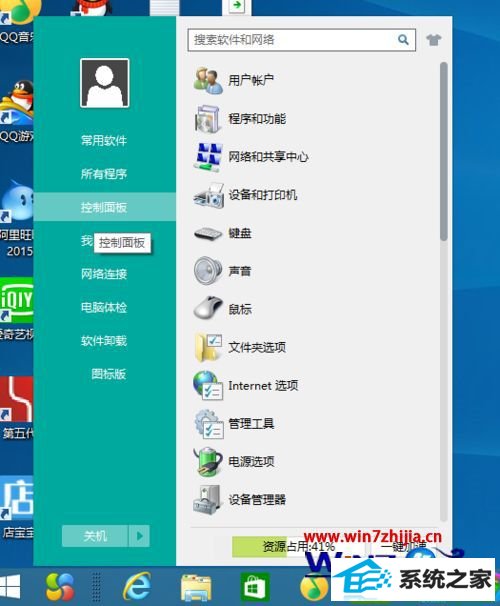Screen dimensions: 500x606
Task: Open the skin t-shirt icon
Action: click(434, 39)
